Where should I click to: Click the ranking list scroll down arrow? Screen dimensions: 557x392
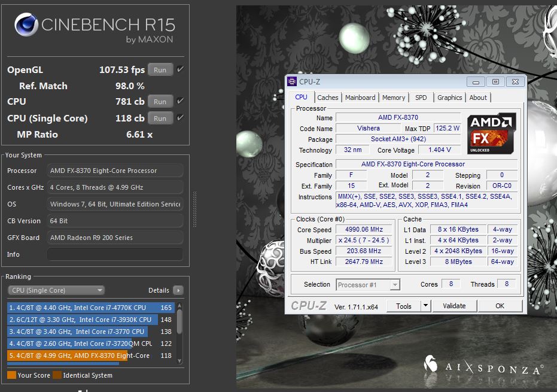179,361
